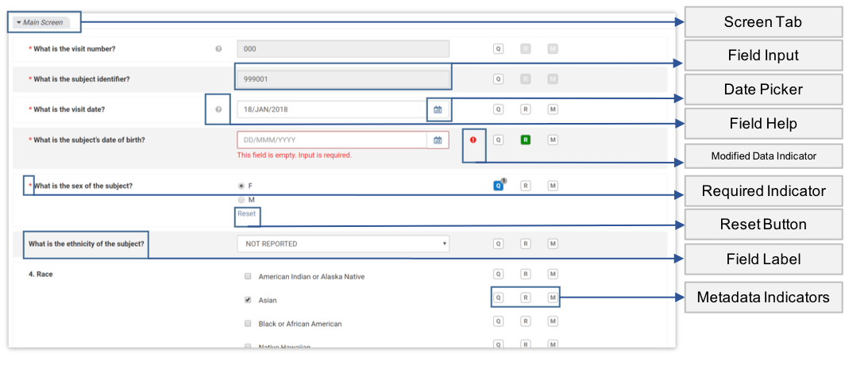Image resolution: width=868 pixels, height=365 pixels.
Task: Click the '4. Race' label
Action: [x=41, y=274]
